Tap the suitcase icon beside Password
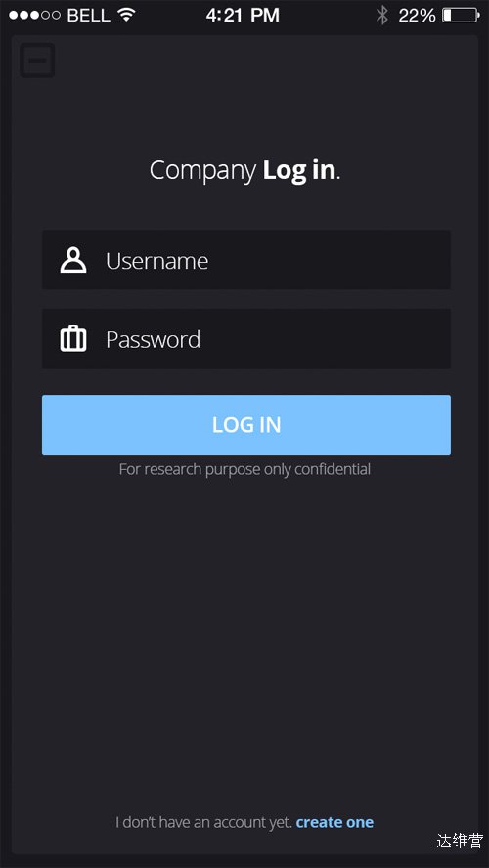 tap(73, 339)
